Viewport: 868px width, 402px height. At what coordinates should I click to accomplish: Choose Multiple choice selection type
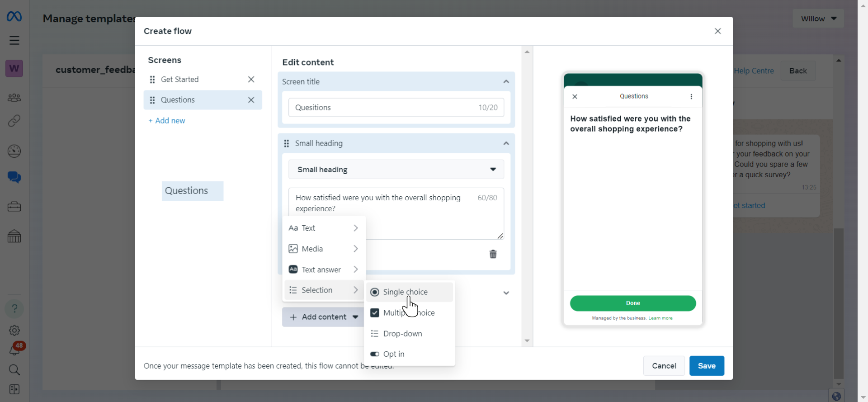(410, 313)
